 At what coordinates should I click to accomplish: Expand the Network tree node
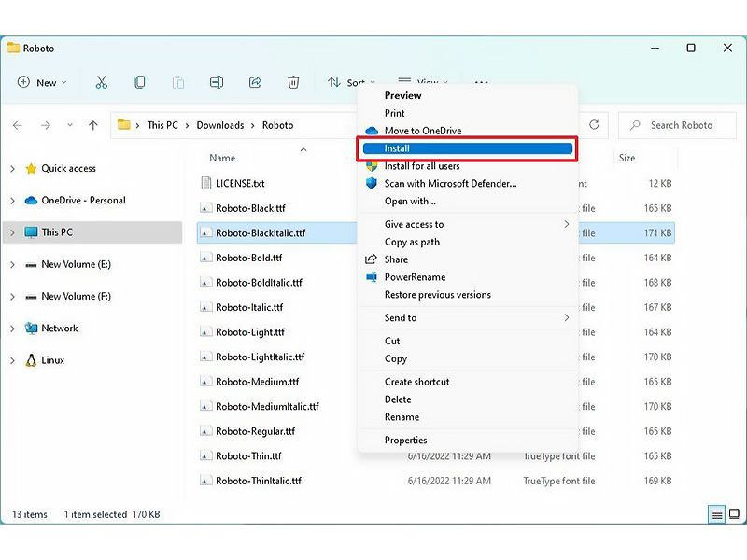(x=12, y=329)
